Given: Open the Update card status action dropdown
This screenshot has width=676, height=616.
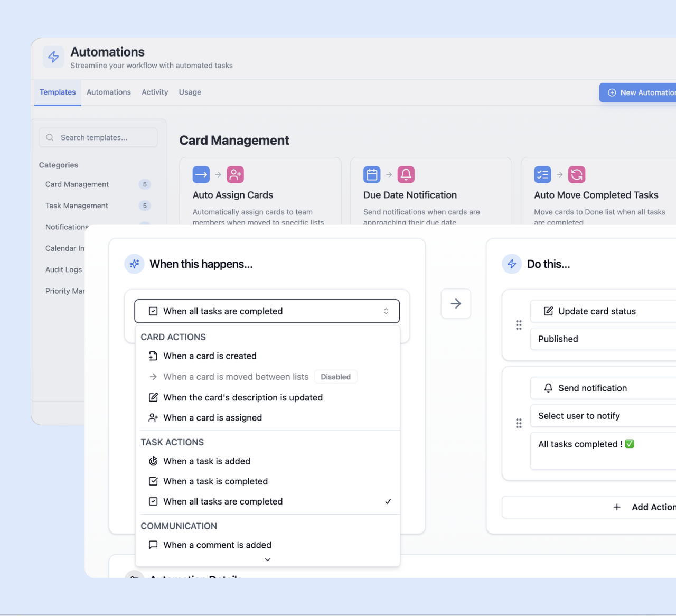Looking at the screenshot, I should [x=603, y=311].
